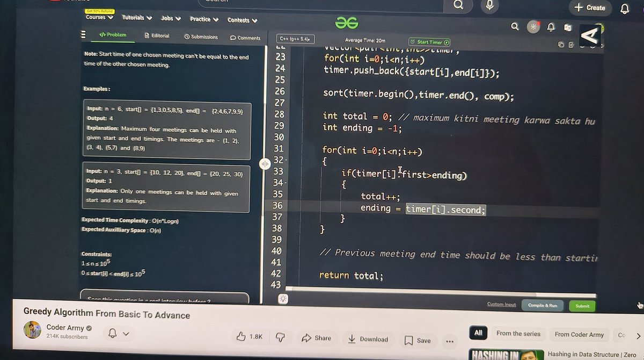Toggle the GeeksforGeeks light/dark theme icon

coord(533,26)
